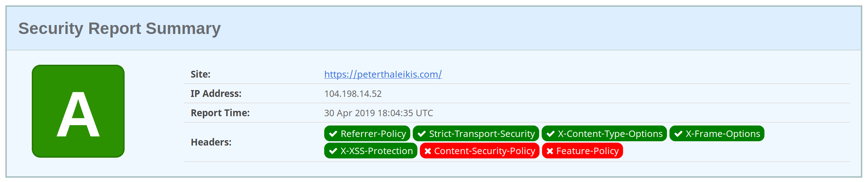Click the Site: row label
Viewport: 868px width, 182px height.
200,74
